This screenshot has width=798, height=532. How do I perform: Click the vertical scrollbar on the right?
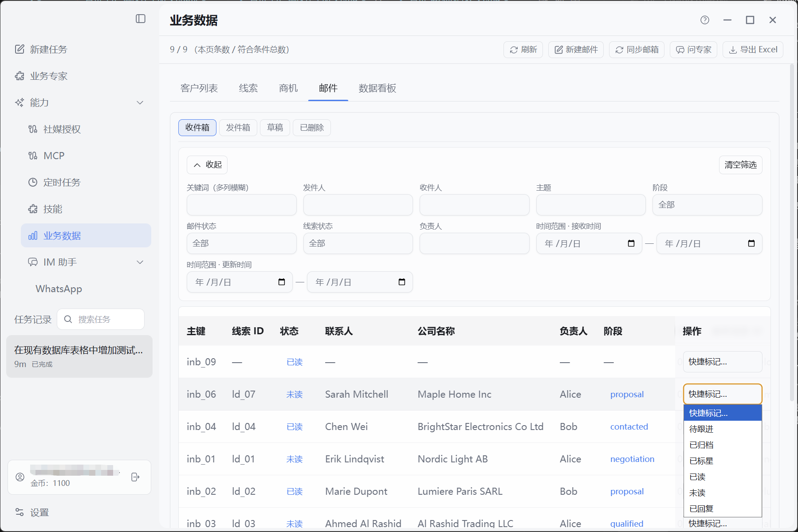click(792, 233)
